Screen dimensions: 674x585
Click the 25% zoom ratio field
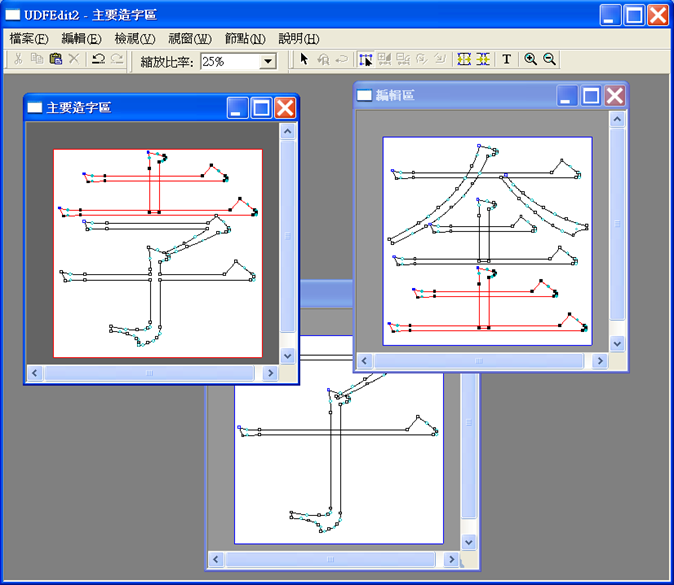230,61
